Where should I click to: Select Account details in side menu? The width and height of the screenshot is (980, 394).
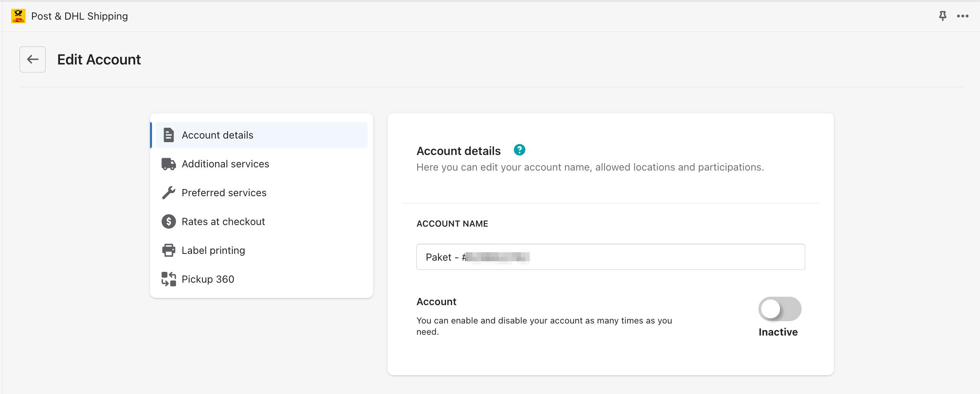point(262,135)
